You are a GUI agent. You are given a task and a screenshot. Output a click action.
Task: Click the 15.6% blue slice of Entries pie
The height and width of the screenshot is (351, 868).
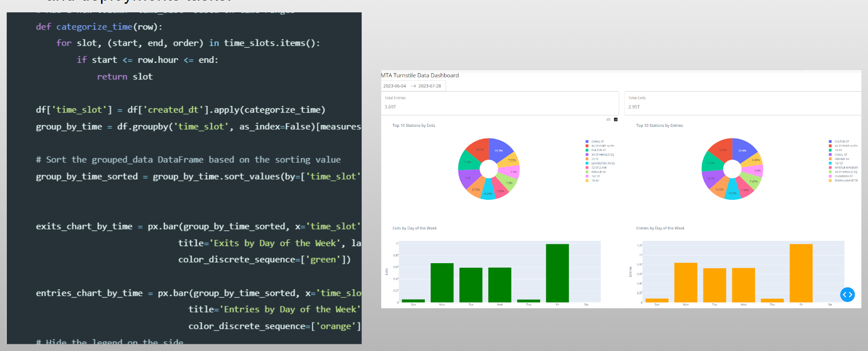[742, 150]
